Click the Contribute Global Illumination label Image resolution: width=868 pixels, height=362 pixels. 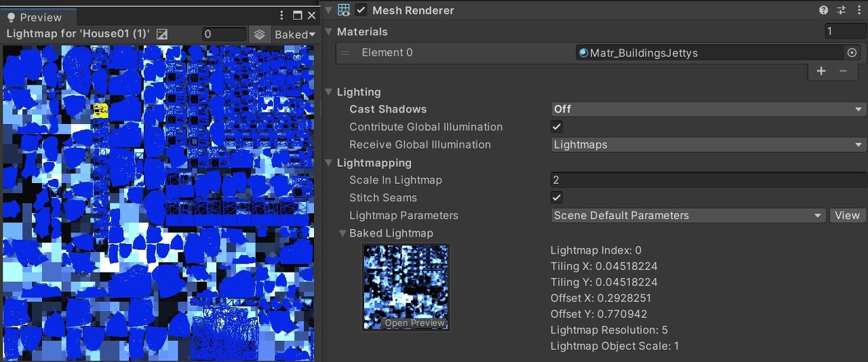pos(426,127)
